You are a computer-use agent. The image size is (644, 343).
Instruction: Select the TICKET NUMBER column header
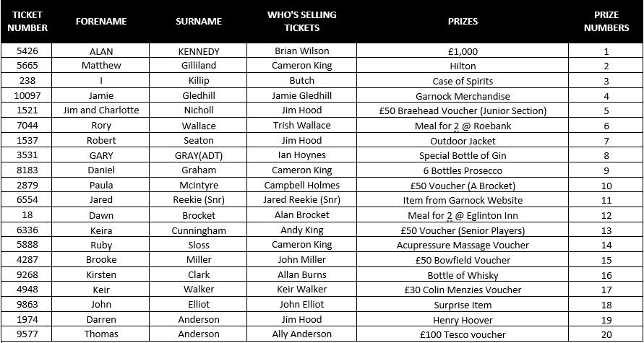pos(27,22)
